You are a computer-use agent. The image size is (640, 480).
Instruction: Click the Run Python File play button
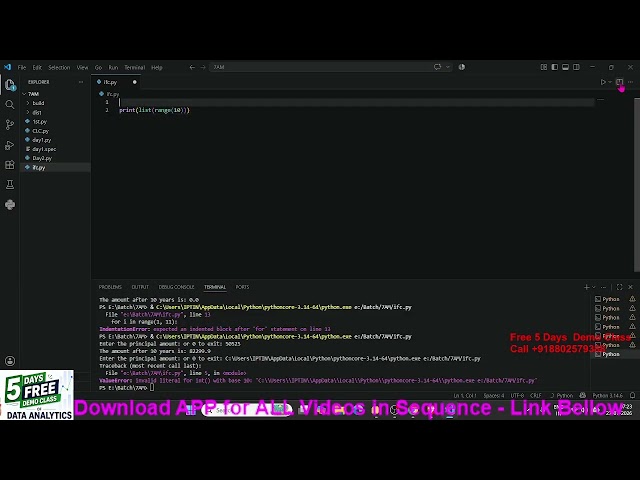603,82
